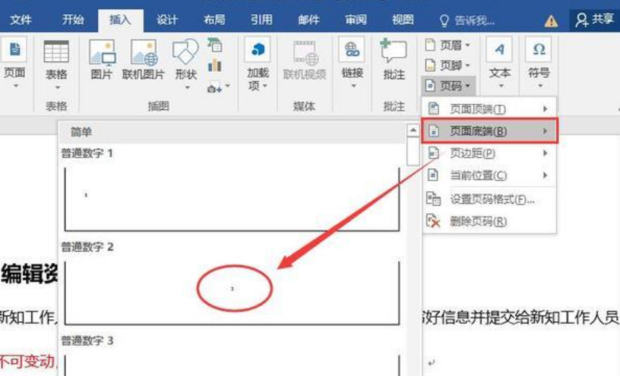This screenshot has height=376, width=620.
Task: Open the 文本 (Text) group dropdown
Action: pyautogui.click(x=500, y=63)
